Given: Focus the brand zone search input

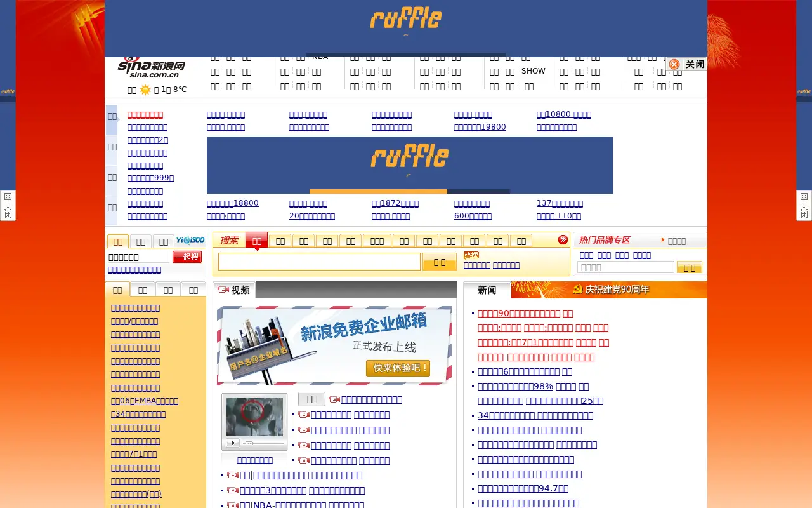Looking at the screenshot, I should [625, 267].
